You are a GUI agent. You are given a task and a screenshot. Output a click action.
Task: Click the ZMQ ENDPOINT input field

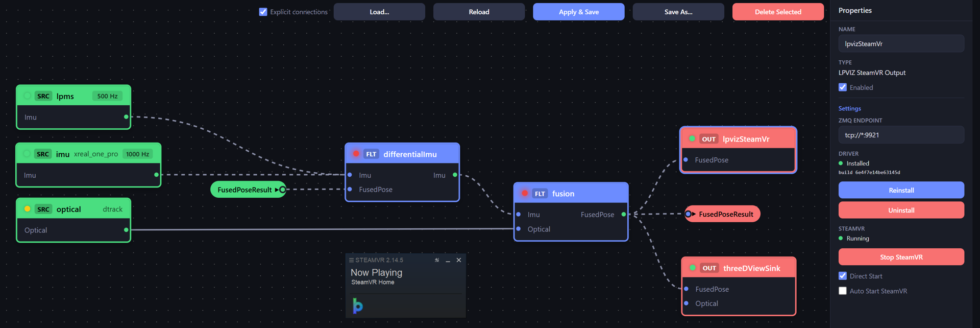[901, 135]
